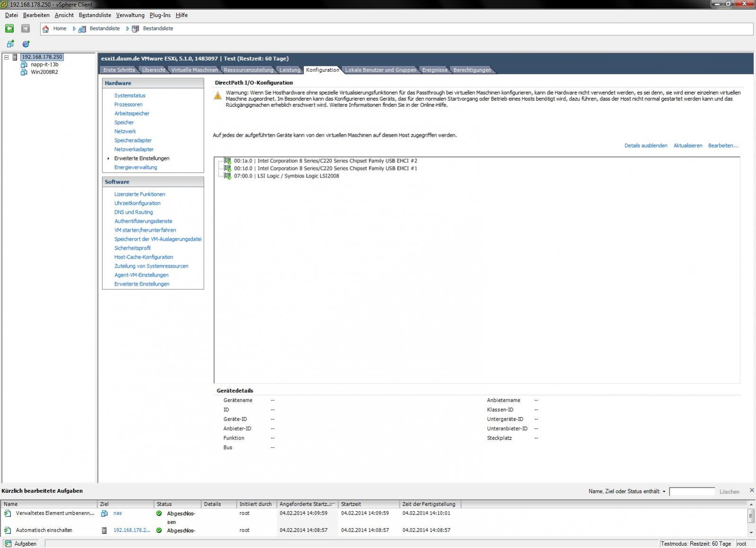Viewport: 756px width, 548px height.
Task: Open the Ansicht menu
Action: click(64, 15)
